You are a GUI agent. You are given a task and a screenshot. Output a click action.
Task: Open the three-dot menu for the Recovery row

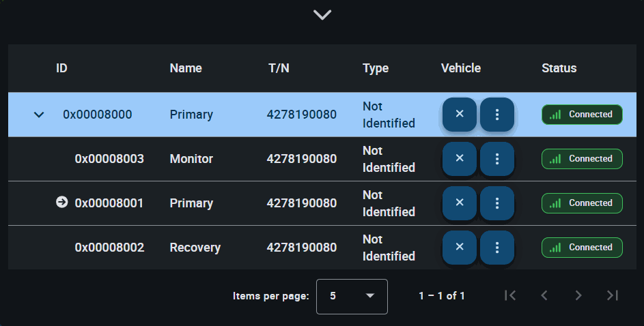click(497, 248)
